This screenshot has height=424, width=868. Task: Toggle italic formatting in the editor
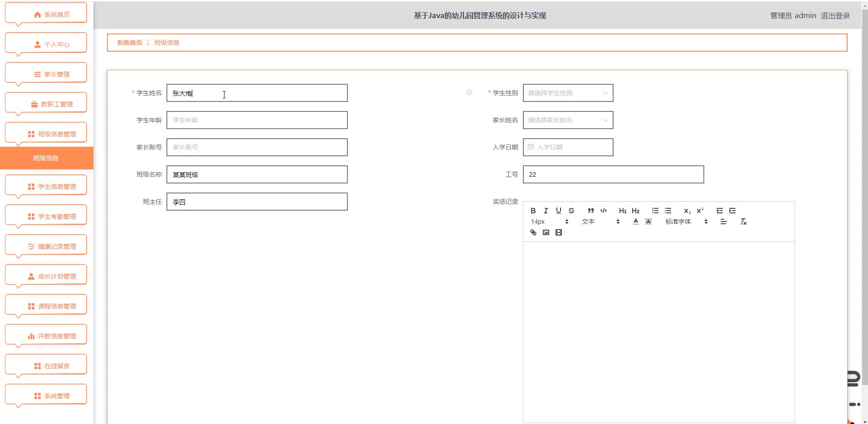[546, 211]
